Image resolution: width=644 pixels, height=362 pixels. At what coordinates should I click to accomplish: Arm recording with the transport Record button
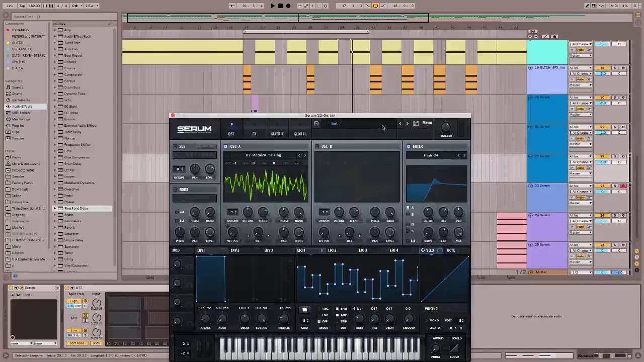click(x=288, y=6)
